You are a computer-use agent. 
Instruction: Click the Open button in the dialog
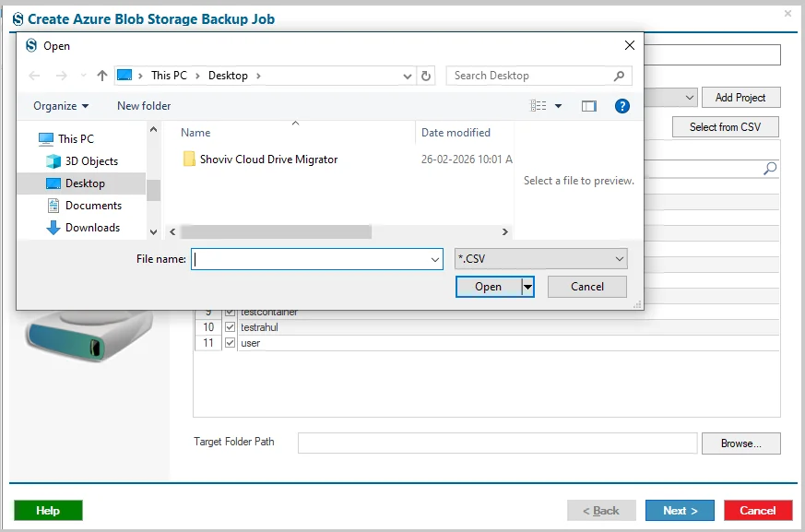pos(488,287)
